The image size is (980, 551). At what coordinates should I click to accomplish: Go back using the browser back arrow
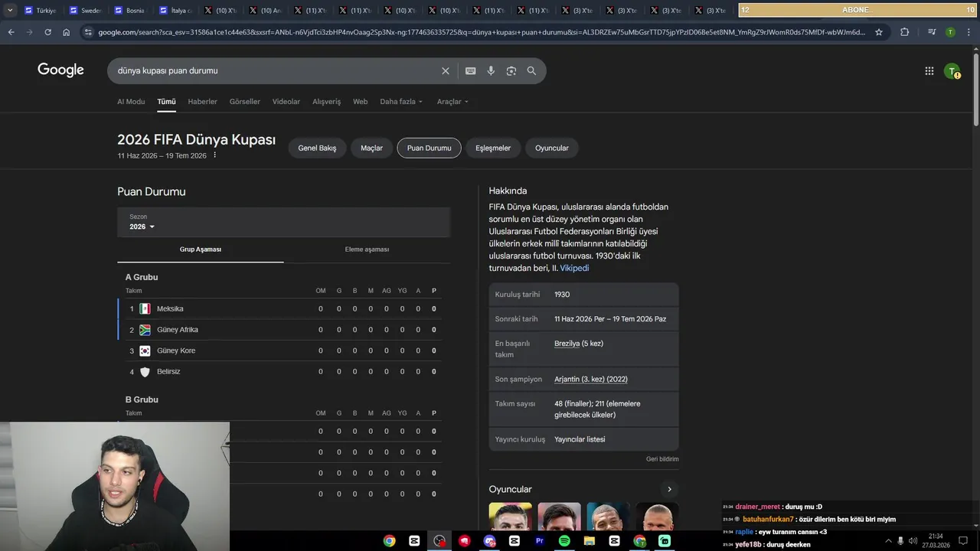[x=11, y=32]
